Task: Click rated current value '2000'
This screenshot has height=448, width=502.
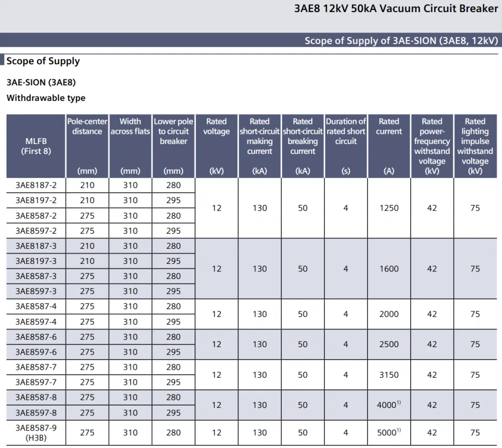Action: [389, 314]
